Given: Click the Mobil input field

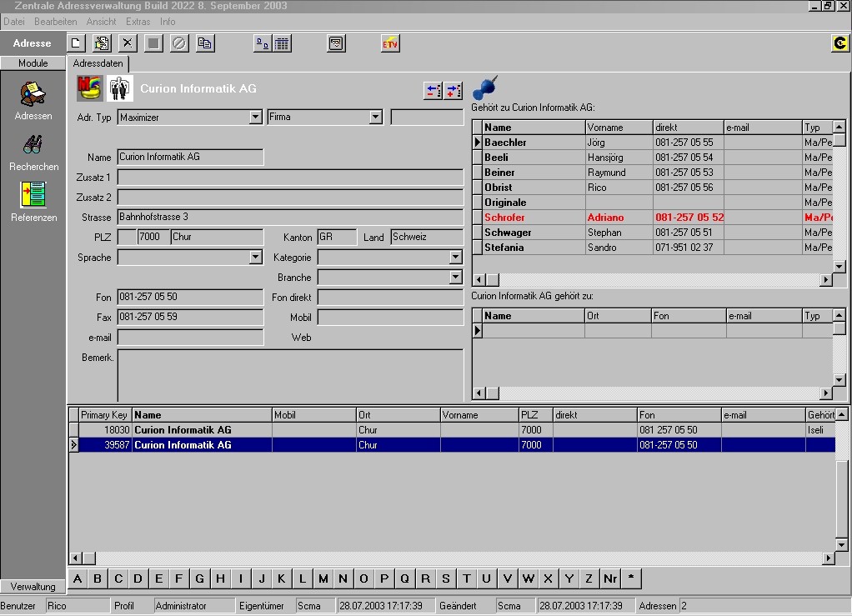Looking at the screenshot, I should click(x=390, y=318).
